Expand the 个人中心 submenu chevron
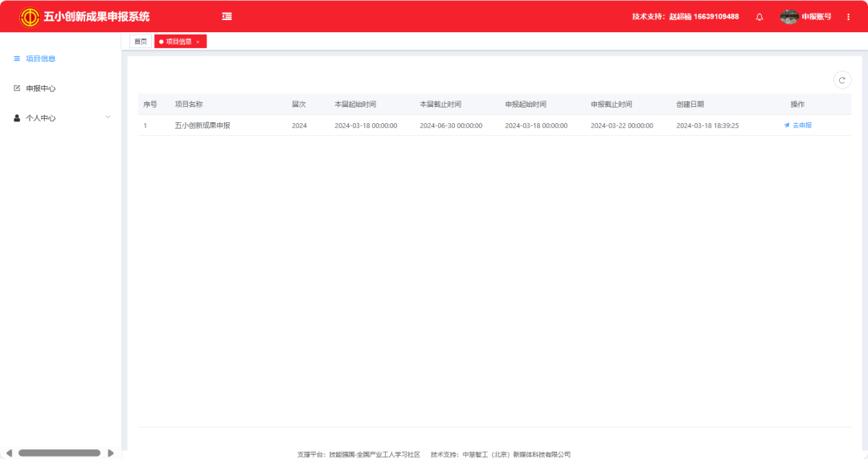 pyautogui.click(x=108, y=117)
